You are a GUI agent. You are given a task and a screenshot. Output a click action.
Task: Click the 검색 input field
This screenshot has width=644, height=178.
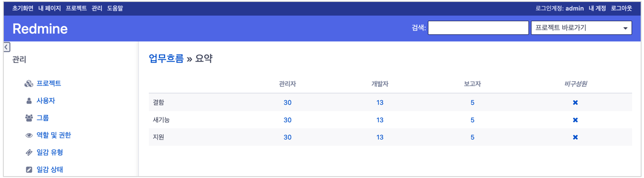click(x=478, y=28)
